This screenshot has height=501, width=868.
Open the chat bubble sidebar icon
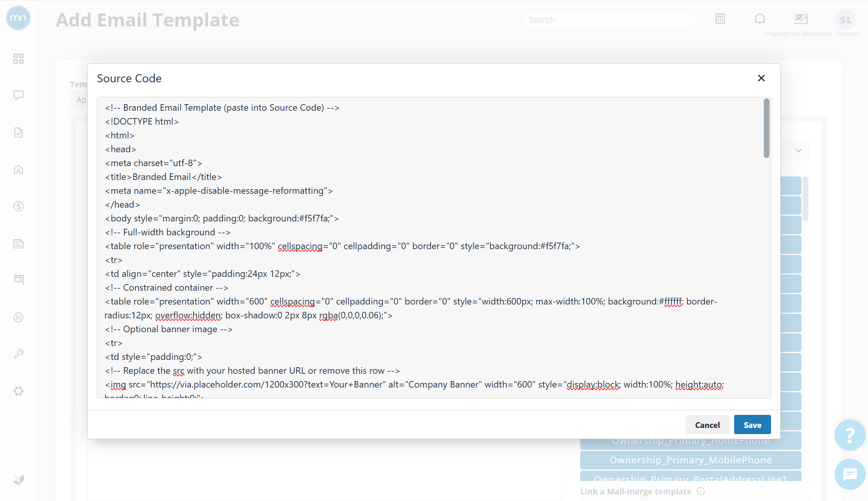(x=18, y=95)
